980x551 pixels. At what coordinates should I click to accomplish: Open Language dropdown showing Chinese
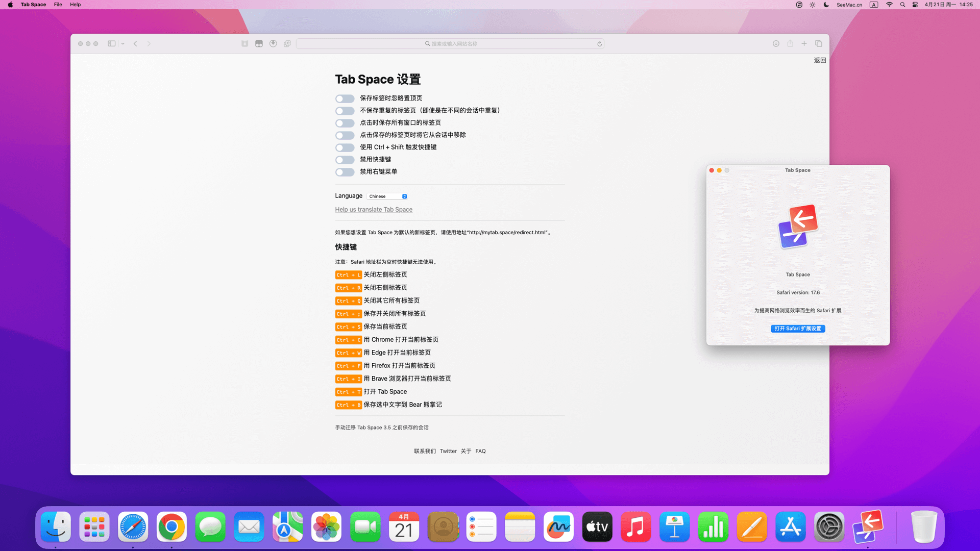pos(387,196)
